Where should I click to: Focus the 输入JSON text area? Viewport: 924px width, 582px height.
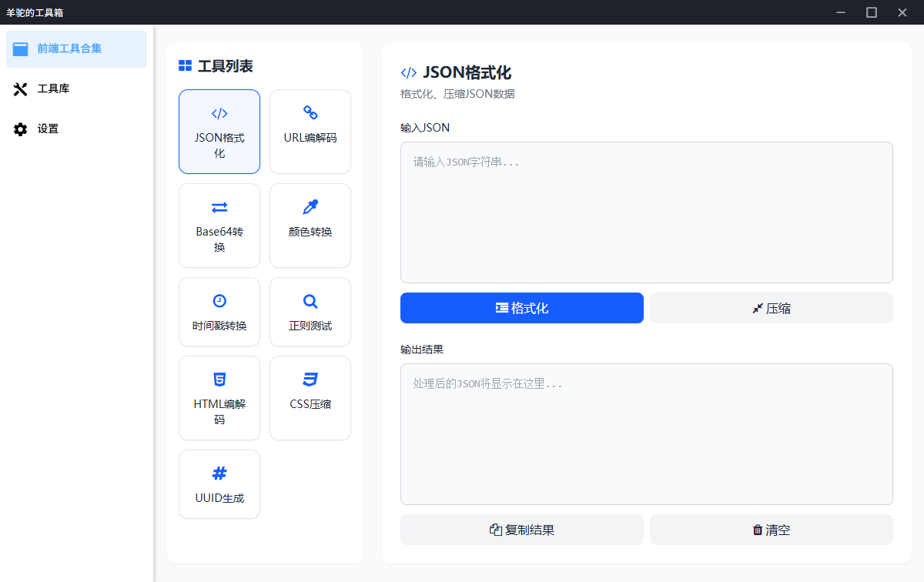pyautogui.click(x=647, y=212)
